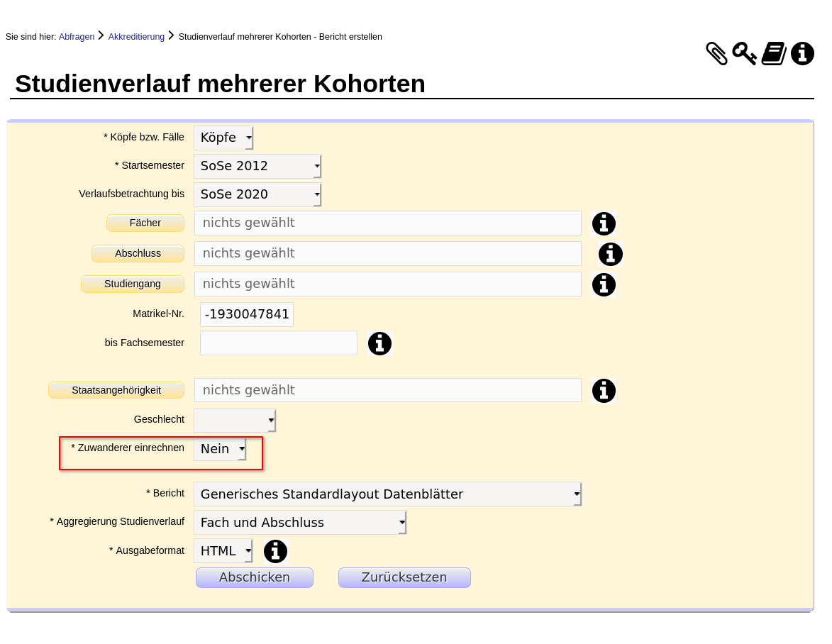The image size is (832, 644).
Task: Open the Köpfe bzw. Fälle dropdown
Action: (223, 138)
